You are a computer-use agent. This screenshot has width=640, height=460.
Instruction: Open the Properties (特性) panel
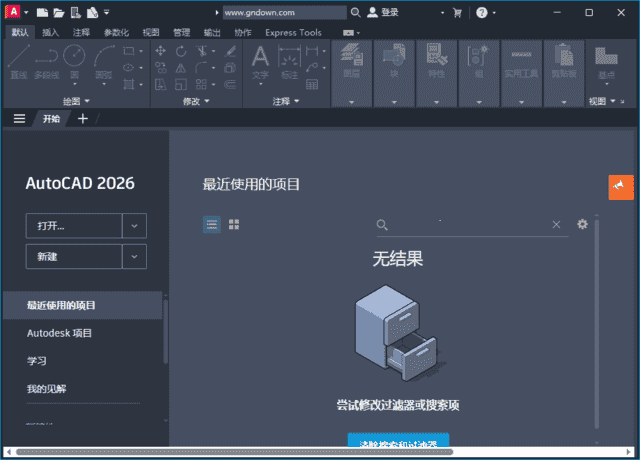tap(436, 73)
